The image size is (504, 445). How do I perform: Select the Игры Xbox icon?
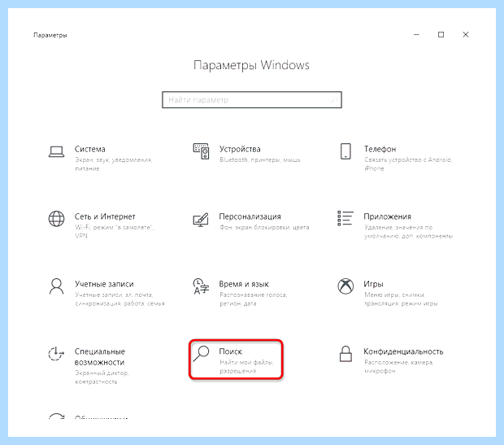tap(345, 286)
